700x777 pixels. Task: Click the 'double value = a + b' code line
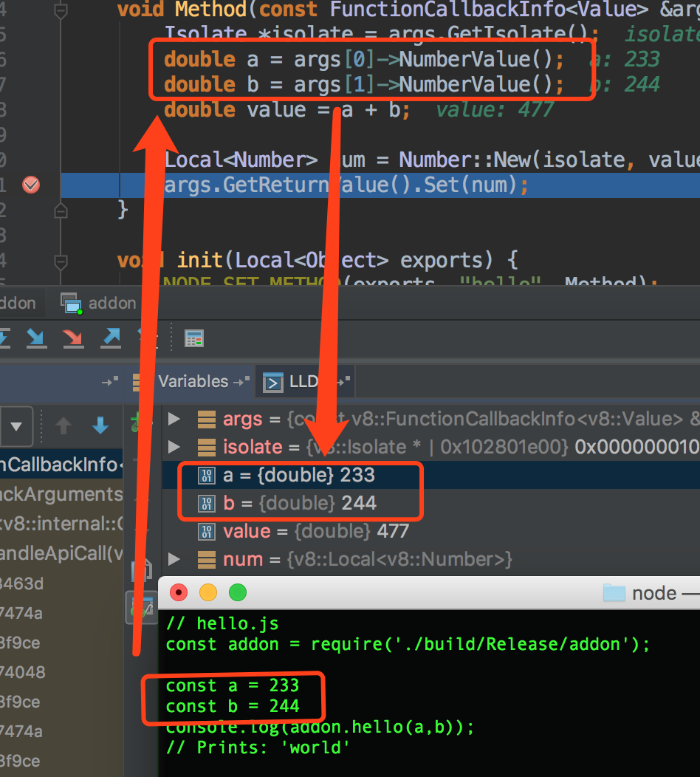286,109
